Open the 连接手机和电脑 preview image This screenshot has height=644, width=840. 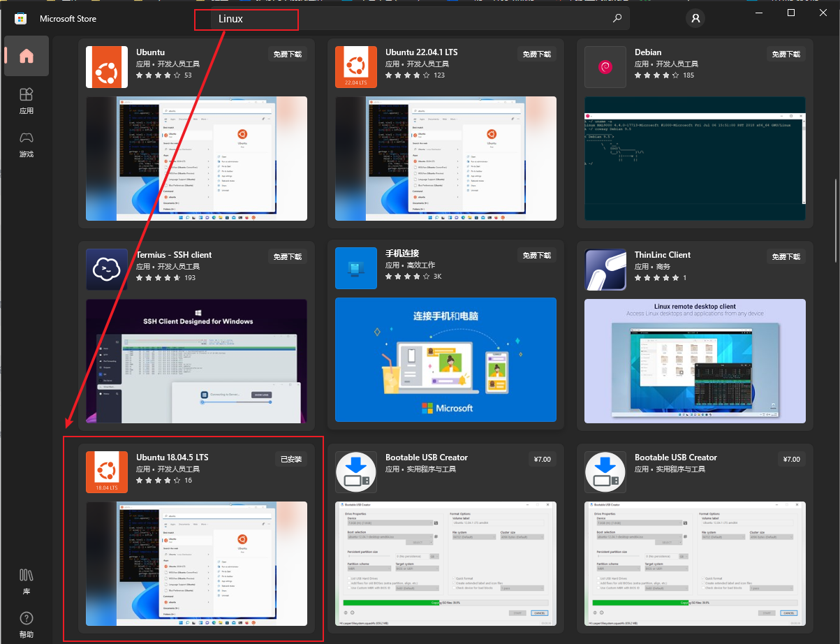(x=445, y=360)
